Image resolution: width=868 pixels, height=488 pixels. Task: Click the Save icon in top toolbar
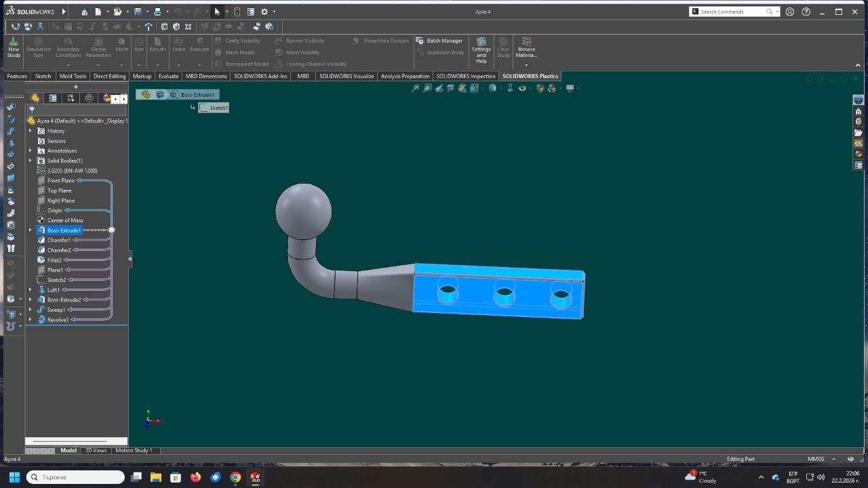click(138, 12)
